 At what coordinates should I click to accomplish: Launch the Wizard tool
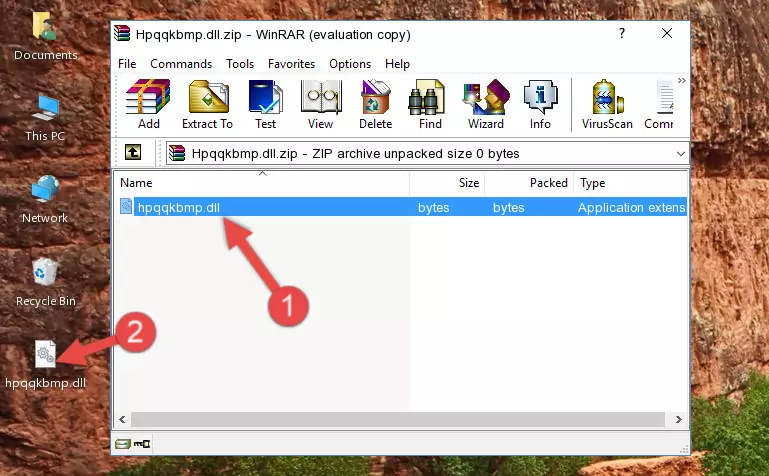(x=486, y=105)
